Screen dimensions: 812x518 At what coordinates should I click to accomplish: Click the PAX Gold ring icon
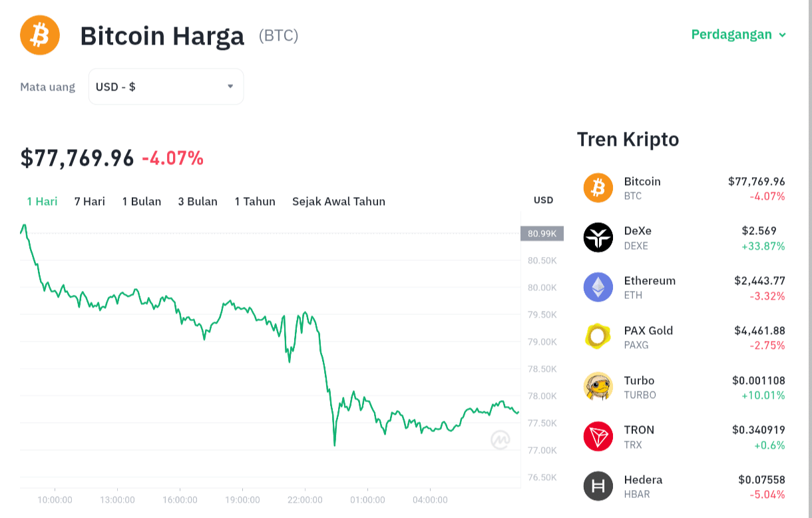[598, 337]
